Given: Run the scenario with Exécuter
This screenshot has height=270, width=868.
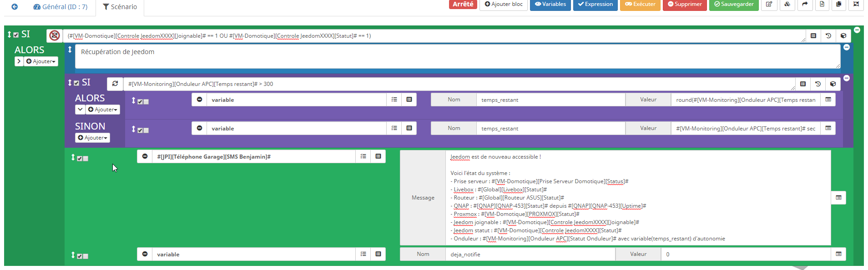Looking at the screenshot, I should point(640,4).
